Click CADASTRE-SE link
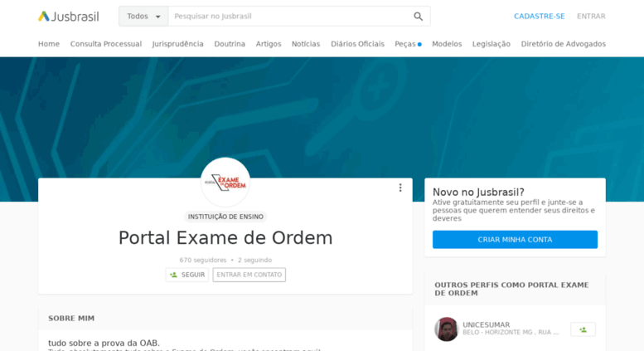Screen dimensions: 644x351 coord(540,17)
